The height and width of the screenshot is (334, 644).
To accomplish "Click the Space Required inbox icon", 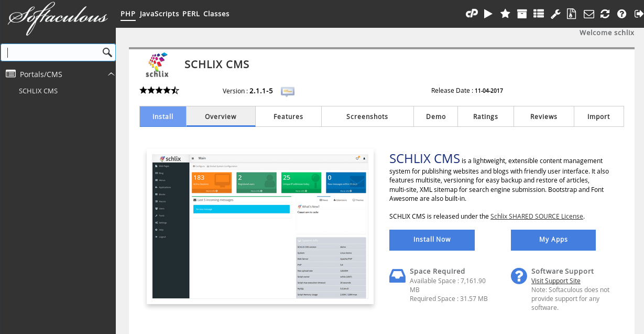I will (x=397, y=276).
